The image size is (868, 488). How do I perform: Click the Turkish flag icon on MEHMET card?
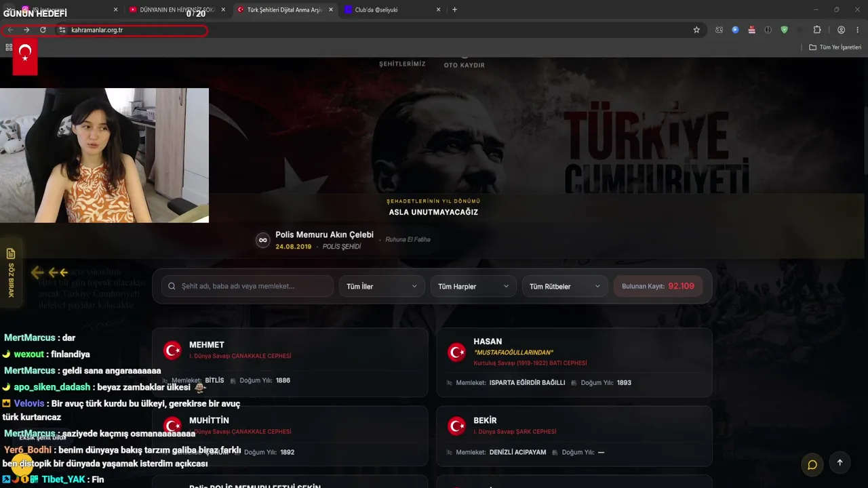pos(172,350)
